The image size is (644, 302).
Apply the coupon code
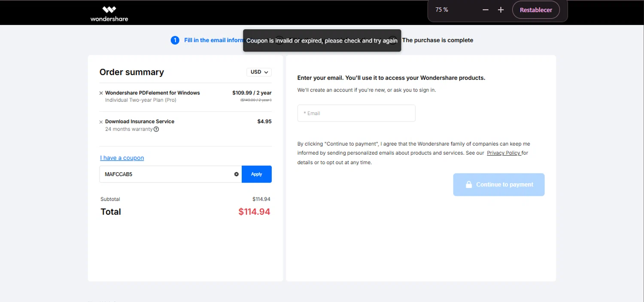pos(257,174)
